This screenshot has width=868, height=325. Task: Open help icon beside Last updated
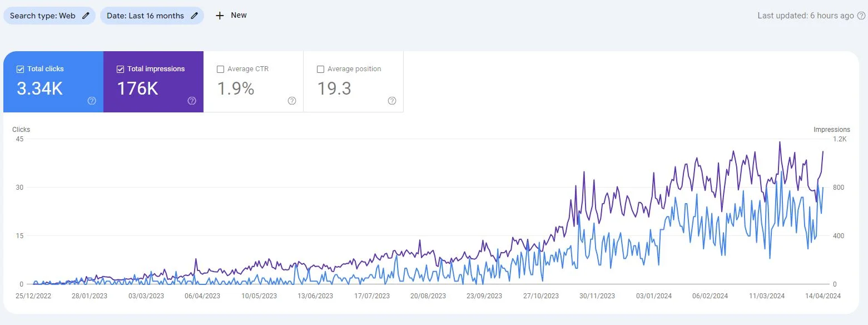coord(861,16)
